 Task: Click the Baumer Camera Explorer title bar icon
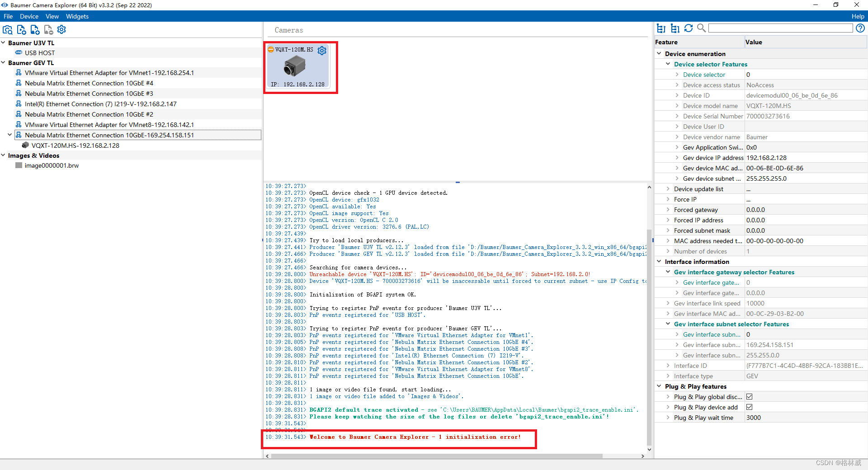click(x=5, y=5)
